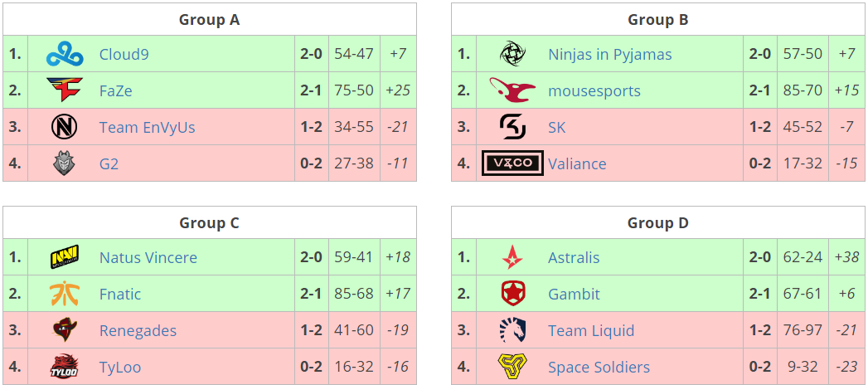The image size is (868, 385).
Task: Open the Astralis team name link
Action: tap(574, 258)
